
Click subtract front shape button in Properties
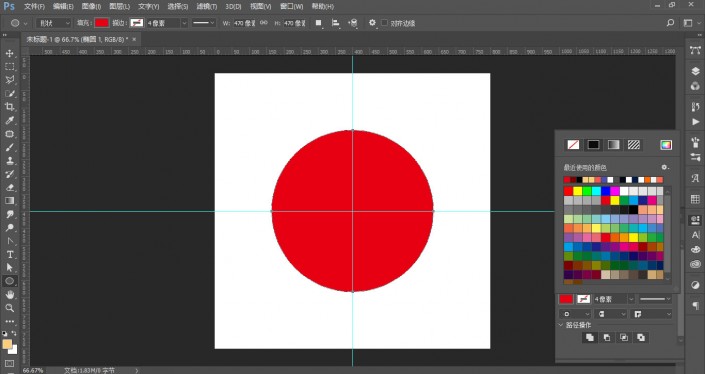(x=607, y=337)
